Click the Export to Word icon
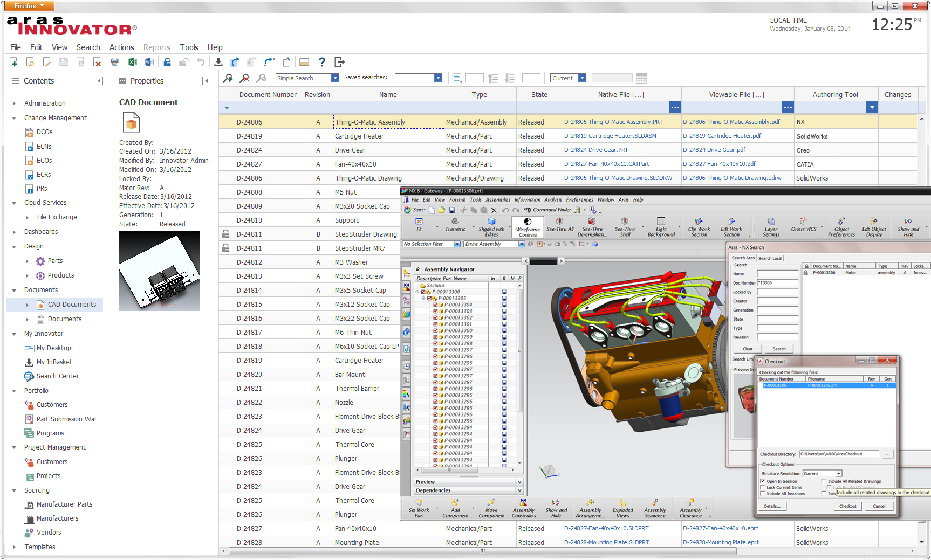Image resolution: width=931 pixels, height=560 pixels. (x=149, y=62)
